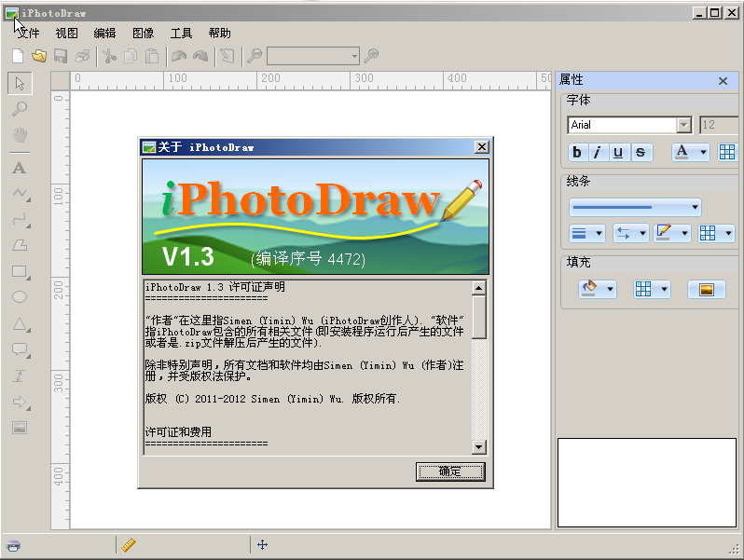Image resolution: width=744 pixels, height=560 pixels.
Task: Toggle Strikethrough font style
Action: (x=641, y=152)
